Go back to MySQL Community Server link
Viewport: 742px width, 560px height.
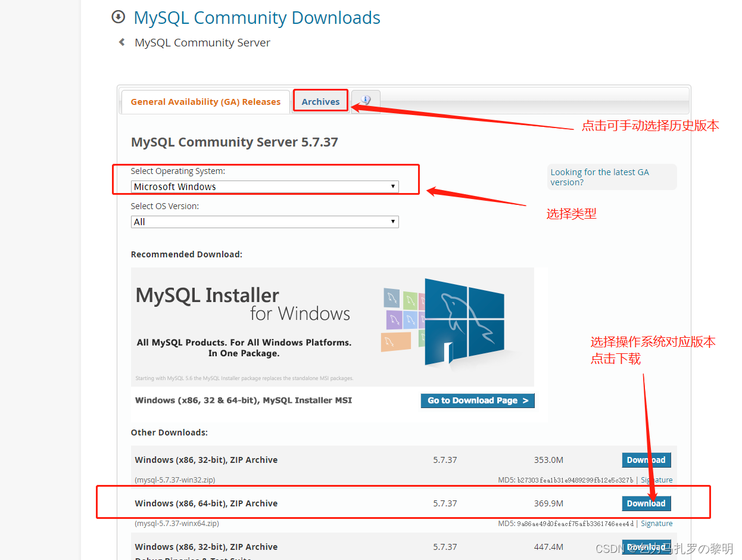click(202, 43)
